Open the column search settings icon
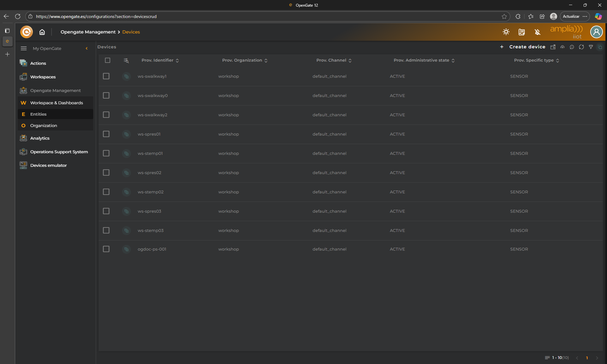The height and width of the screenshot is (364, 607). pos(126,60)
